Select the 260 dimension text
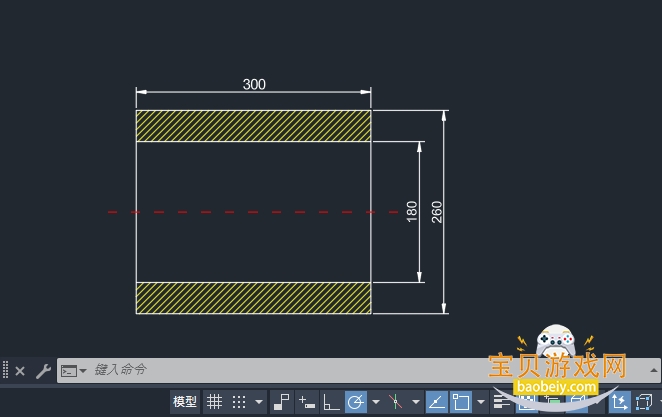This screenshot has width=662, height=417. point(437,212)
